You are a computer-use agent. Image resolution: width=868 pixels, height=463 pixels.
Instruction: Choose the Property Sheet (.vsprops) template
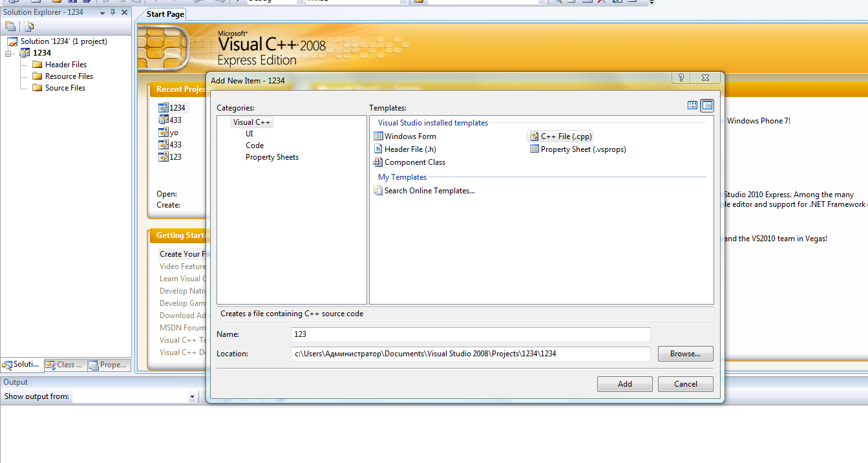[578, 149]
